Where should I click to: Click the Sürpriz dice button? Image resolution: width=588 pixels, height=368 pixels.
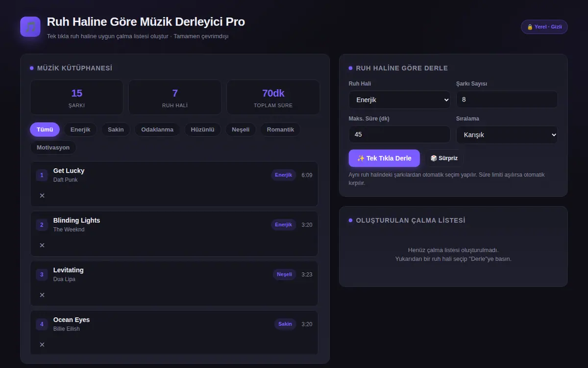pyautogui.click(x=444, y=158)
